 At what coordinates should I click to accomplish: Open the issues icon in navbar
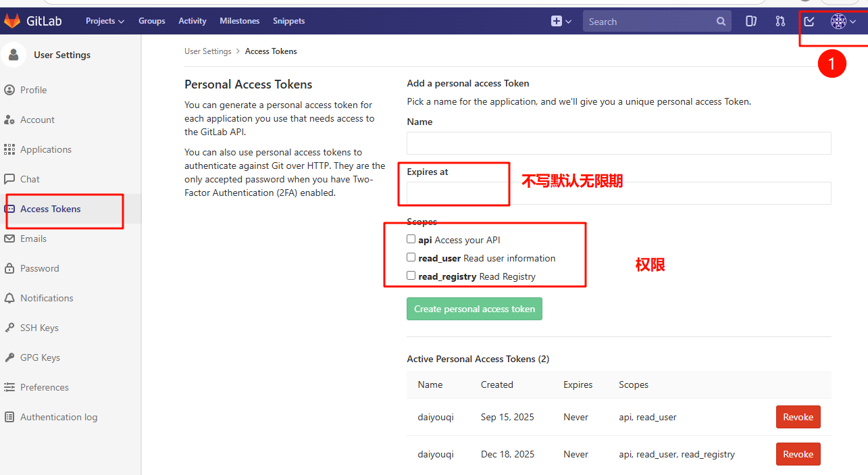pos(751,22)
